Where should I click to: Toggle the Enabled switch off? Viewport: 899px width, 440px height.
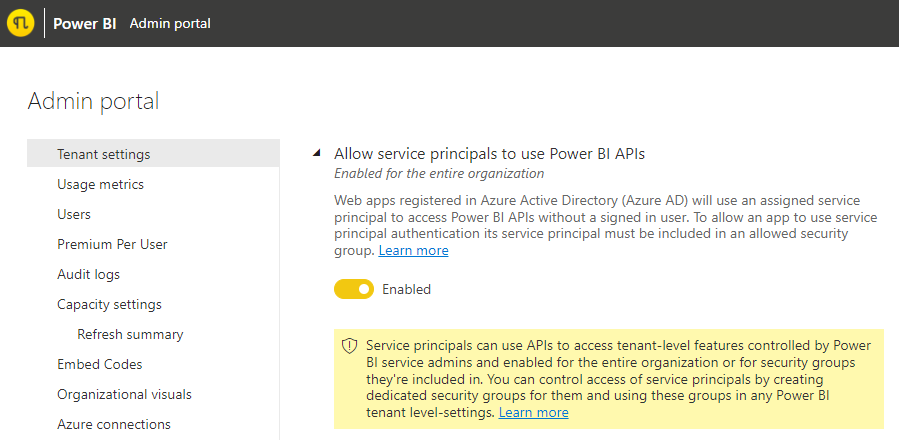pos(354,289)
